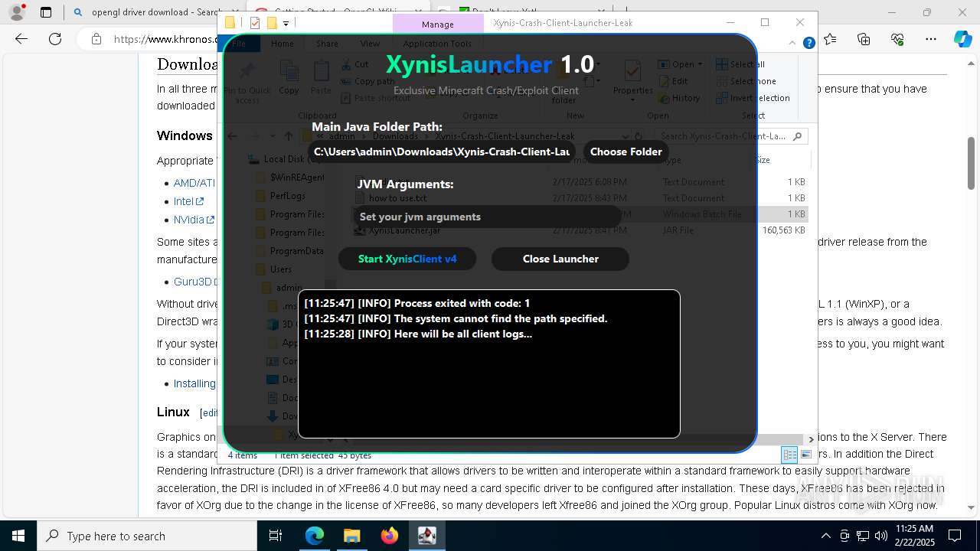The width and height of the screenshot is (980, 551).
Task: Open File Explorer Help icon
Action: (808, 44)
